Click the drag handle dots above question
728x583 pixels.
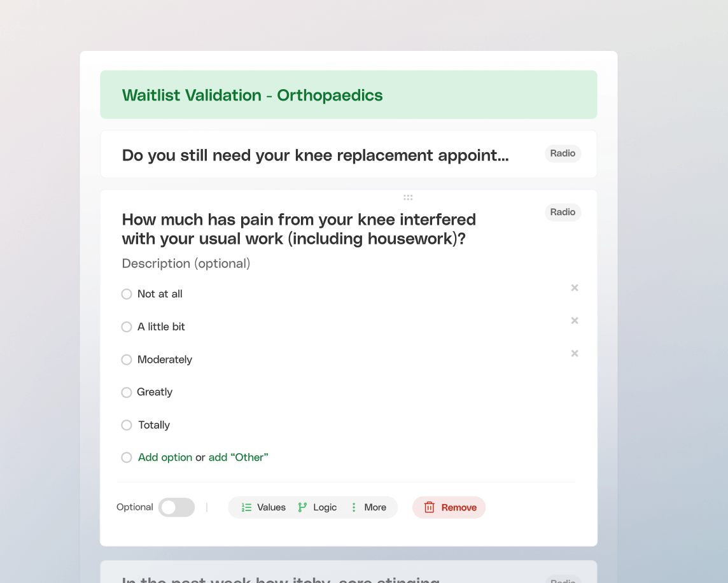coord(408,197)
